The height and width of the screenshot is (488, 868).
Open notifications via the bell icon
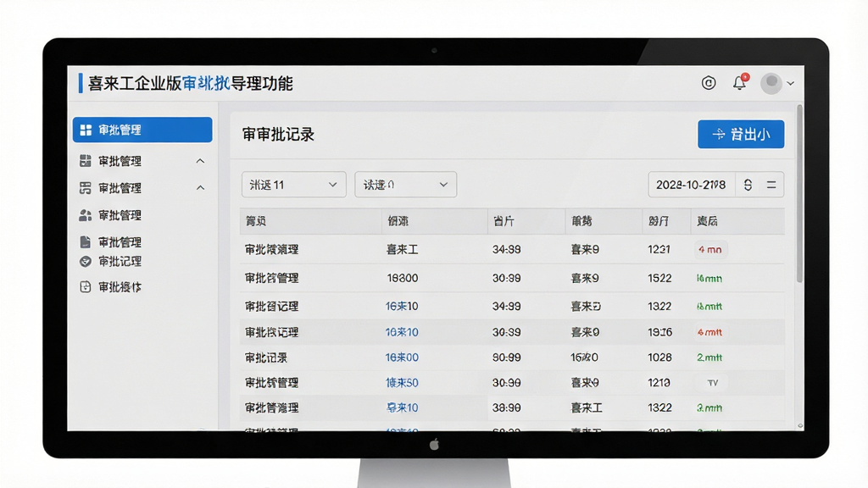[x=739, y=82]
